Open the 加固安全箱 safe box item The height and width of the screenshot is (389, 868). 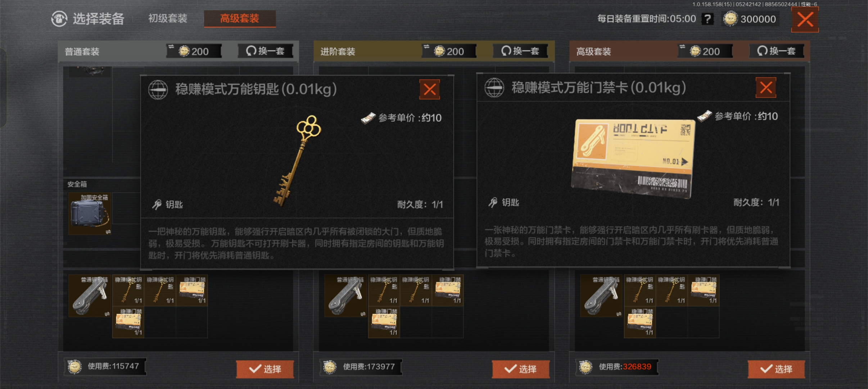click(90, 214)
